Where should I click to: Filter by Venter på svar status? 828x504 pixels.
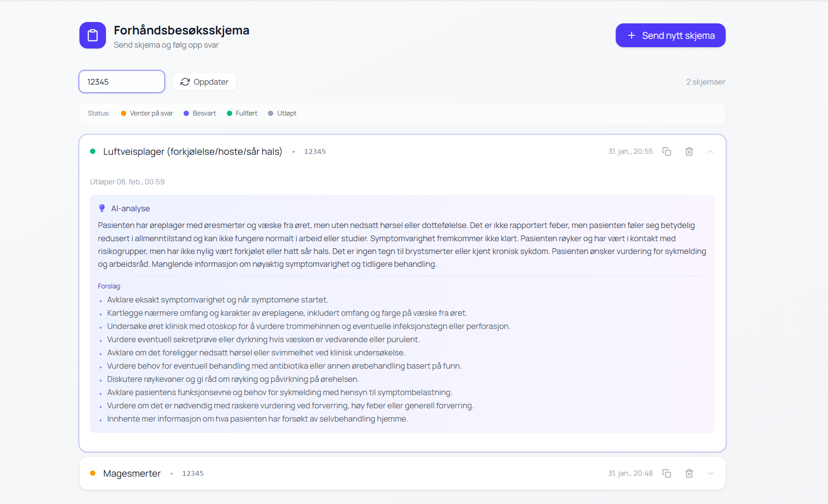pyautogui.click(x=147, y=113)
